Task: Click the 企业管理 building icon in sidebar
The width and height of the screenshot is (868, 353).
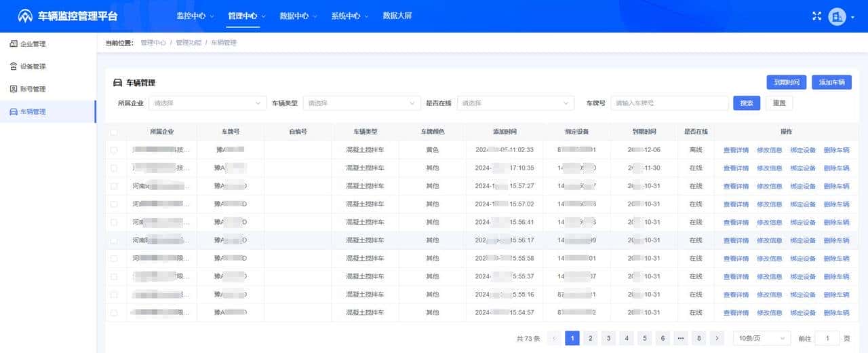Action: tap(14, 44)
